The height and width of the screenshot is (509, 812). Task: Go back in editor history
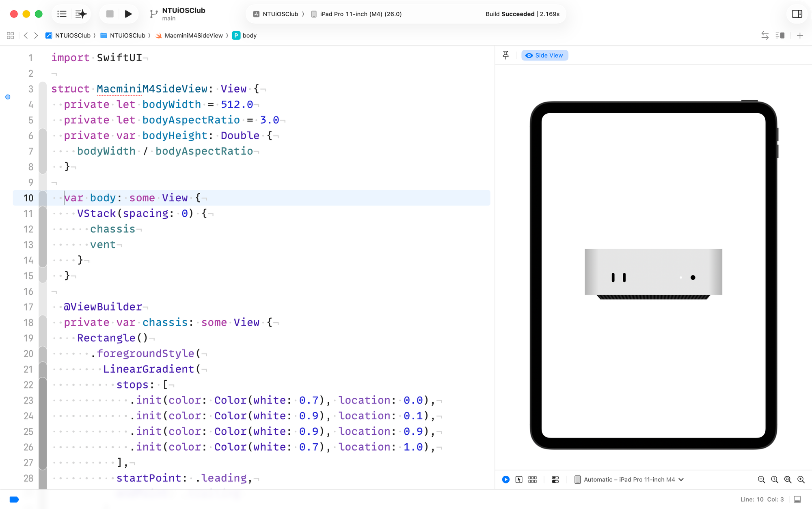pos(26,35)
